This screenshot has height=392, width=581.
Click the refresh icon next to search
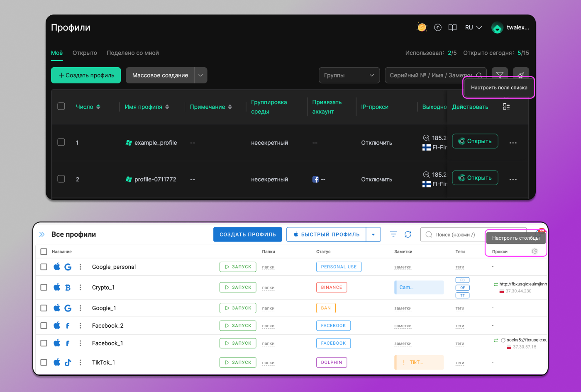coord(408,234)
